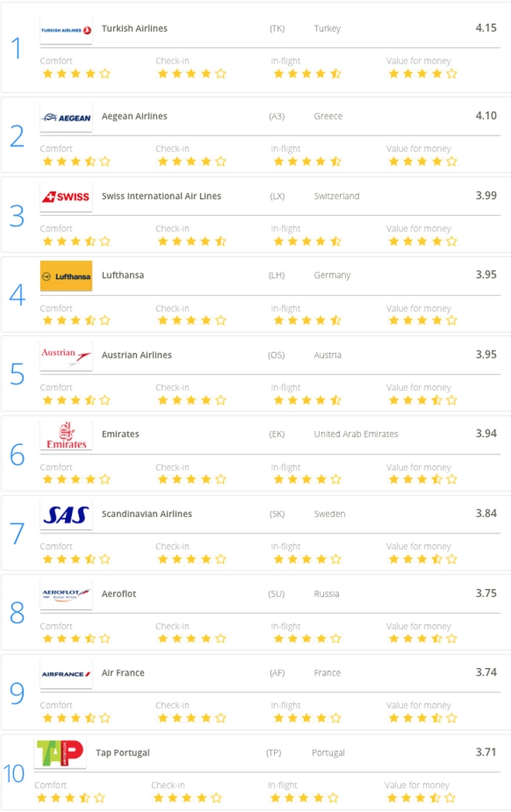
Task: Click Aegean Airlines Check-in star rating
Action: tap(191, 162)
